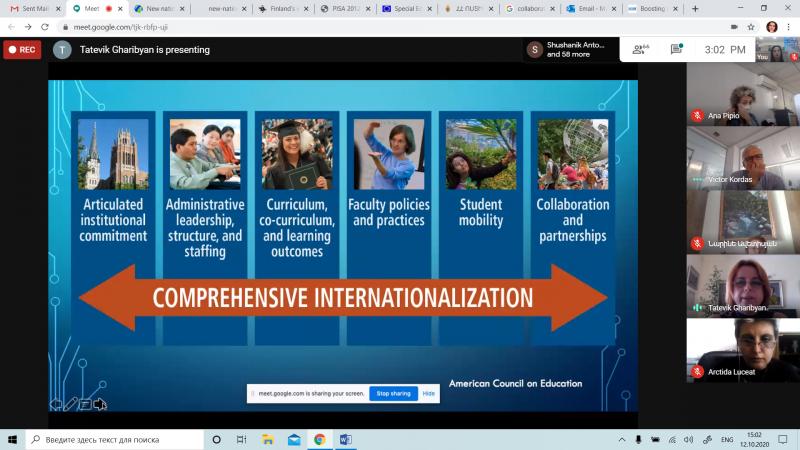Screen dimensions: 800x450
Task: Click the red REC recording indicator
Action: click(x=22, y=49)
